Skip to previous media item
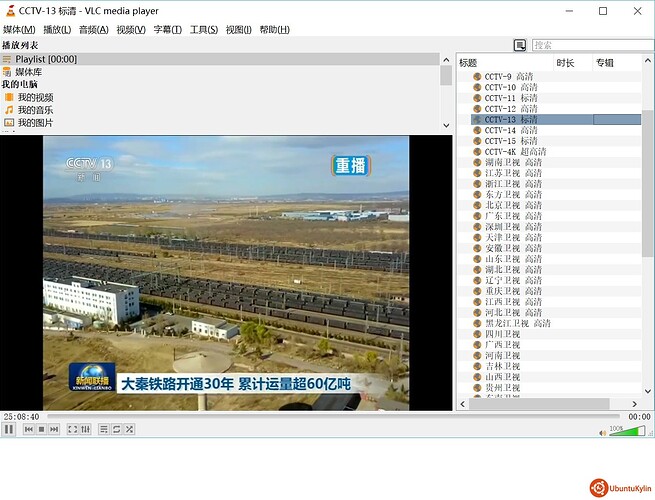This screenshot has height=500, width=655. coord(29,429)
